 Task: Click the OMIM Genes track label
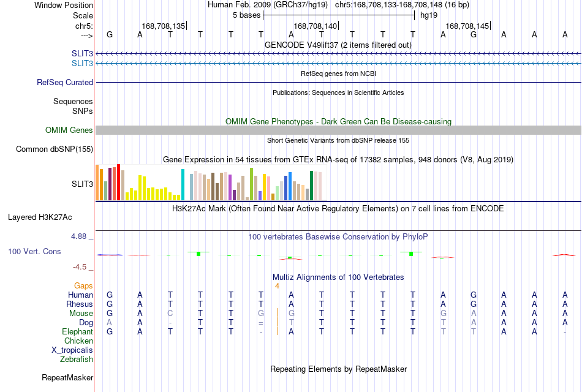coord(69,130)
